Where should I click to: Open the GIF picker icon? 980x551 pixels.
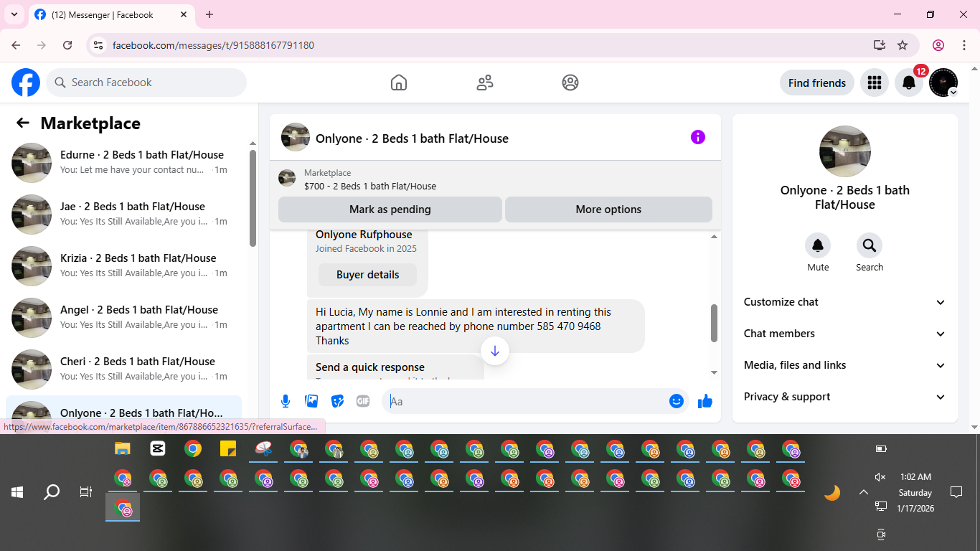[x=363, y=401]
